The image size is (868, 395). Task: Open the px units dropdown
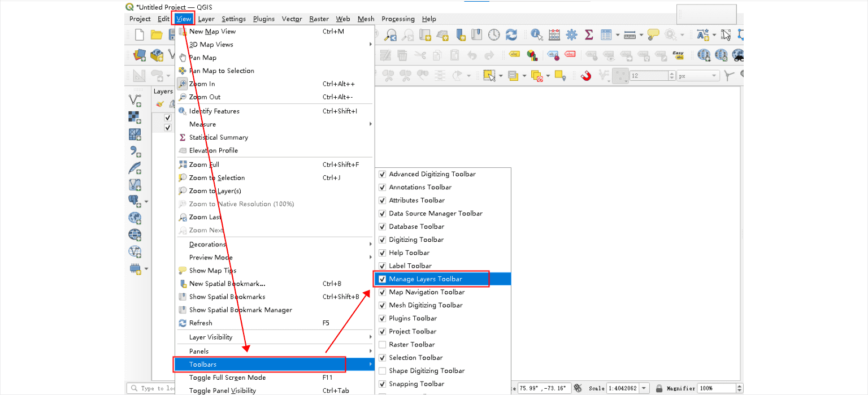coord(698,76)
